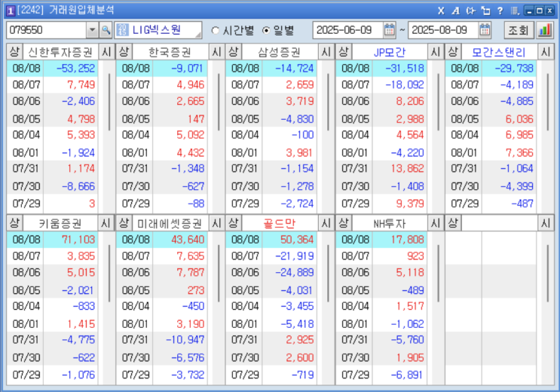Expand the stock code 079550 dropdown arrow
This screenshot has height=392, width=560.
(x=92, y=30)
